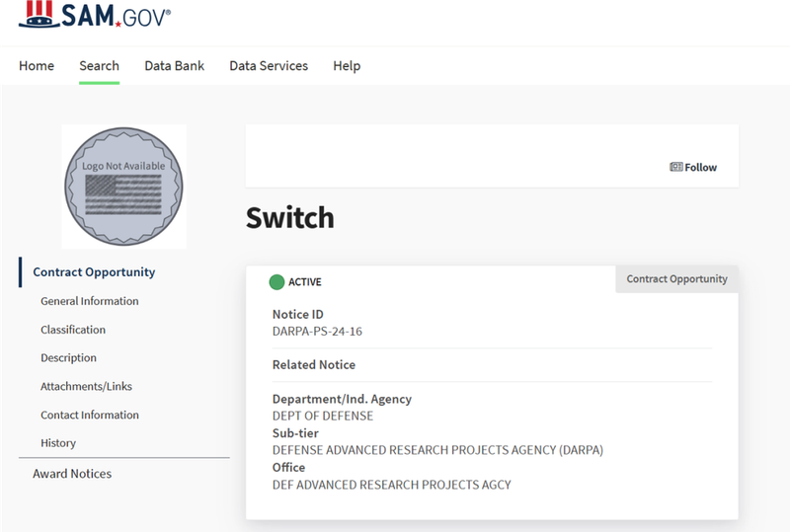Click the green Active status indicator

(276, 282)
